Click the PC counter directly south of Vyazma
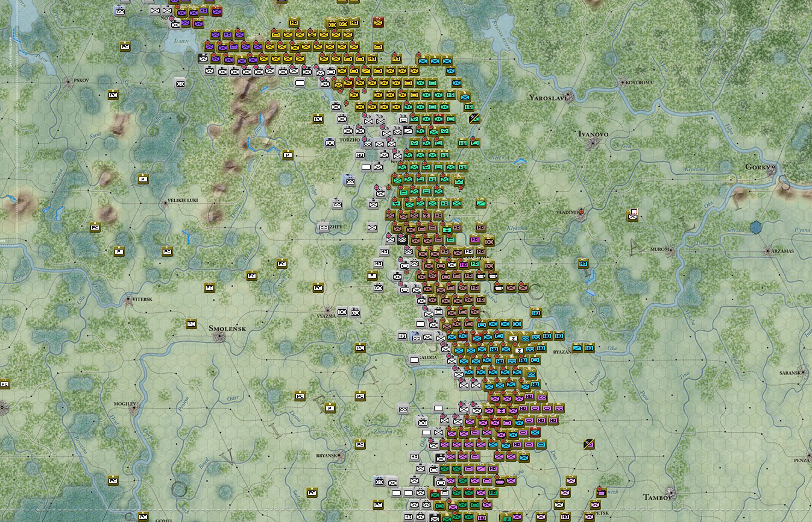This screenshot has width=812, height=522. pyautogui.click(x=360, y=348)
